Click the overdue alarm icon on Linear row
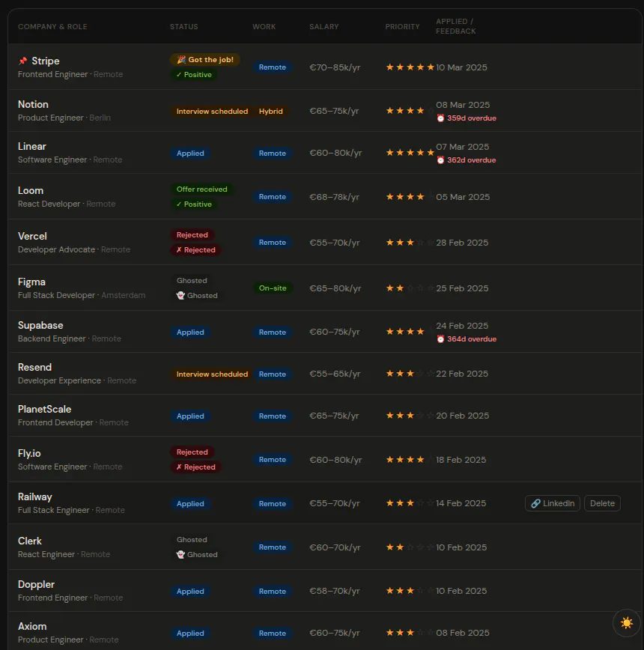Screen dimensions: 644x650 pyautogui.click(x=440, y=160)
